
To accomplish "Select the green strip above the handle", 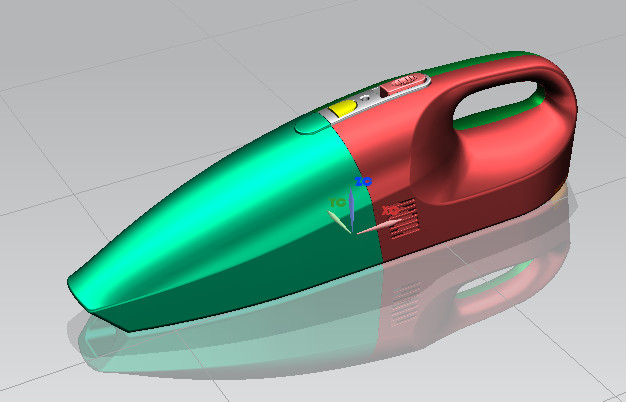I will click(x=490, y=58).
